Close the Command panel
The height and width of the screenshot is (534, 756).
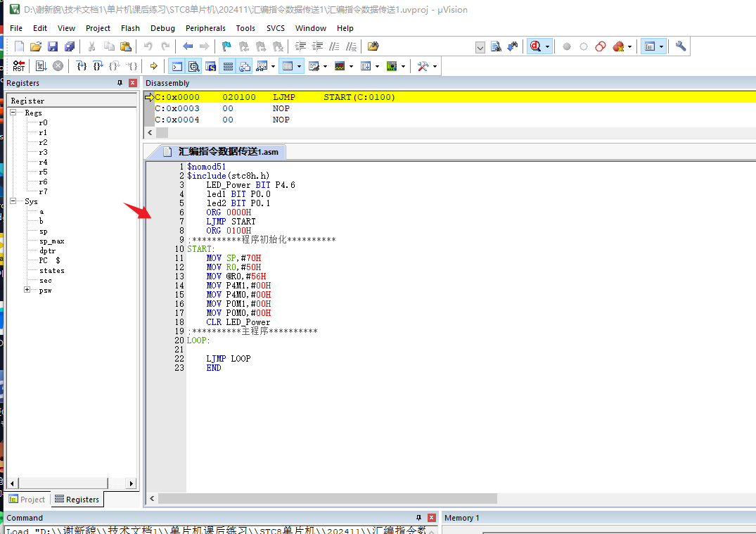pos(432,518)
